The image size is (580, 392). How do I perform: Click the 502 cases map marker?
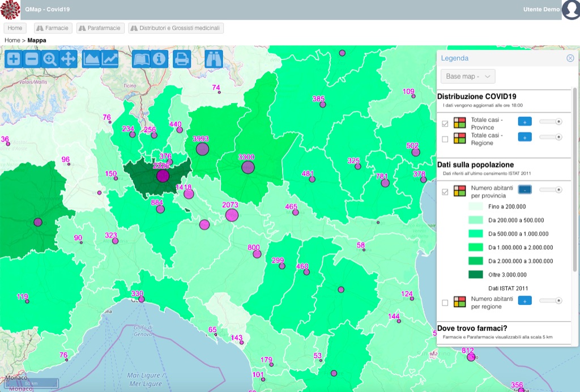416,152
